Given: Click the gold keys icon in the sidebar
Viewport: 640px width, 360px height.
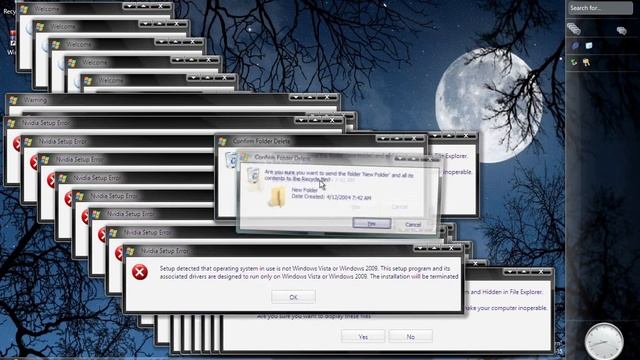Looking at the screenshot, I should [587, 62].
